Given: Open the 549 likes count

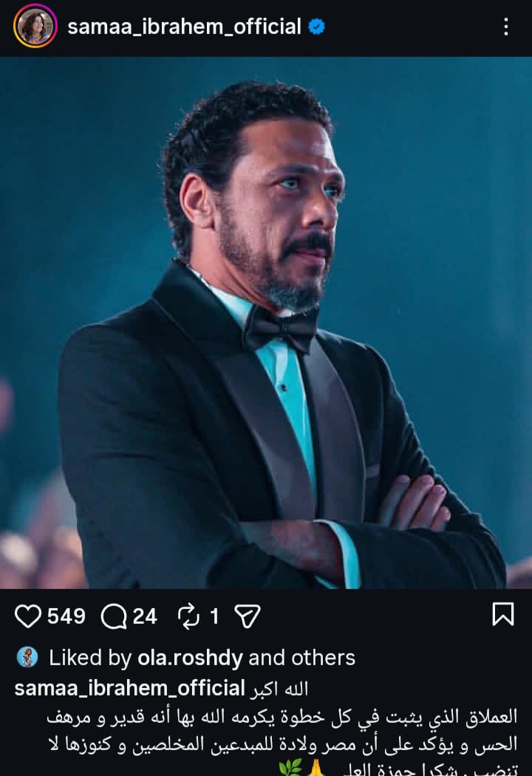Looking at the screenshot, I should coord(66,616).
